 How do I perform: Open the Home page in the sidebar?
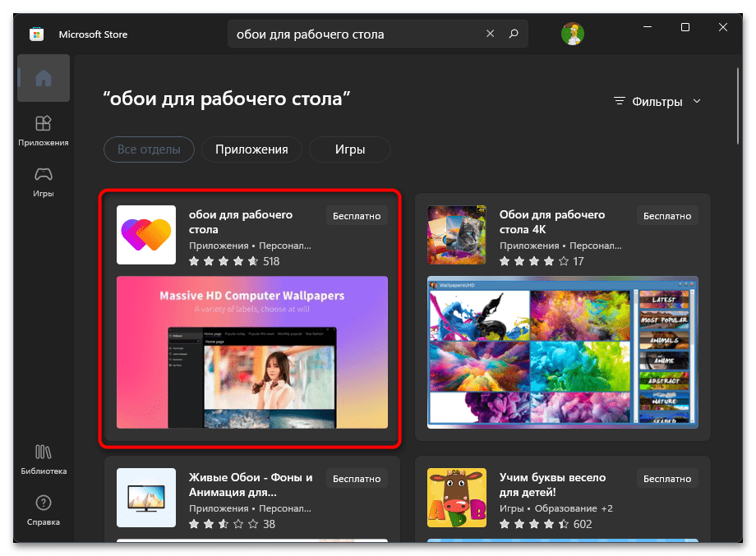click(x=44, y=78)
